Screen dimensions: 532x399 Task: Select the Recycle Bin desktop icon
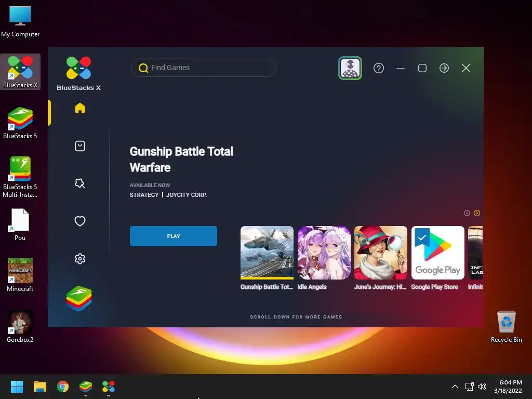506,327
